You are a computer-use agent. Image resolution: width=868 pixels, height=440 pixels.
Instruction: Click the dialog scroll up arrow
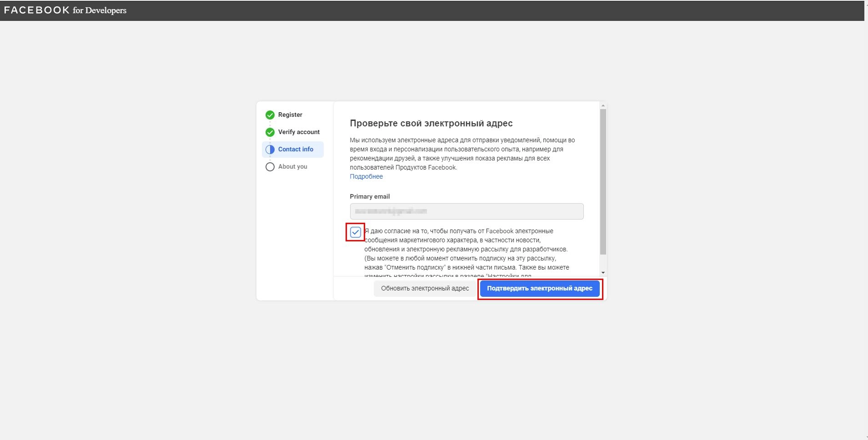pos(603,105)
